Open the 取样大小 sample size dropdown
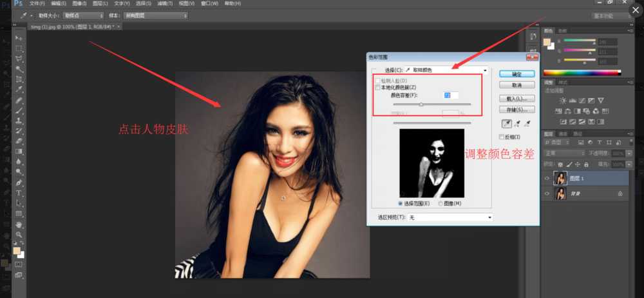 pos(83,15)
